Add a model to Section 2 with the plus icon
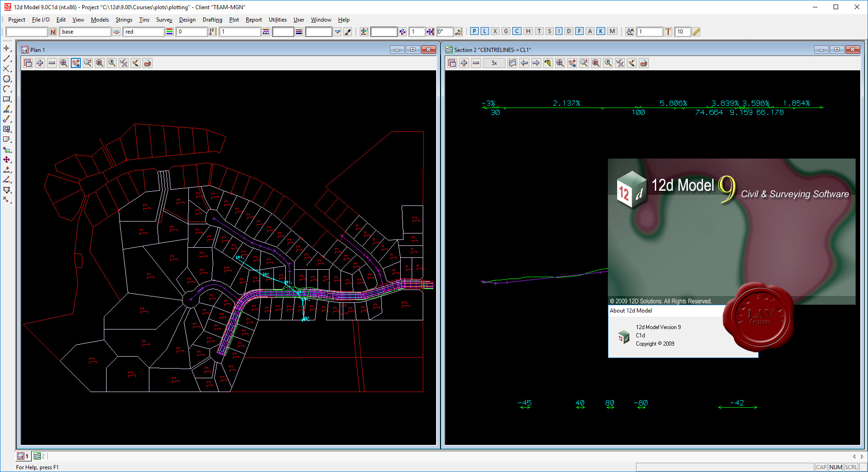 click(x=464, y=63)
